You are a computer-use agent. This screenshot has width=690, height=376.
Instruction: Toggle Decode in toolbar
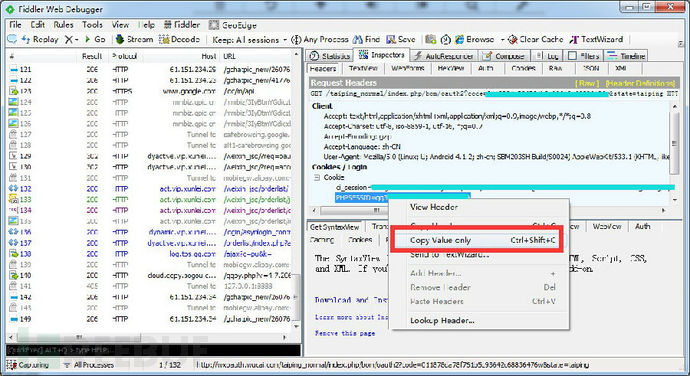coord(180,39)
